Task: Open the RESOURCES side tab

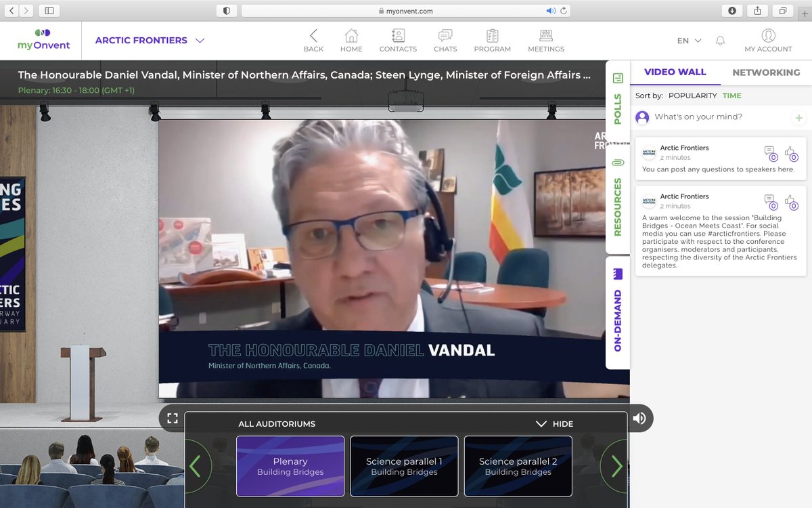Action: pos(617,198)
